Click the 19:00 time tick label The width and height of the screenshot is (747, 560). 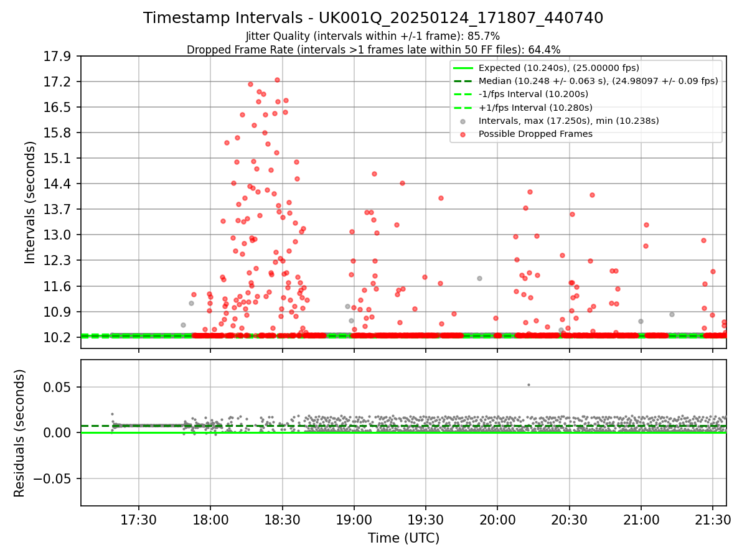click(354, 520)
